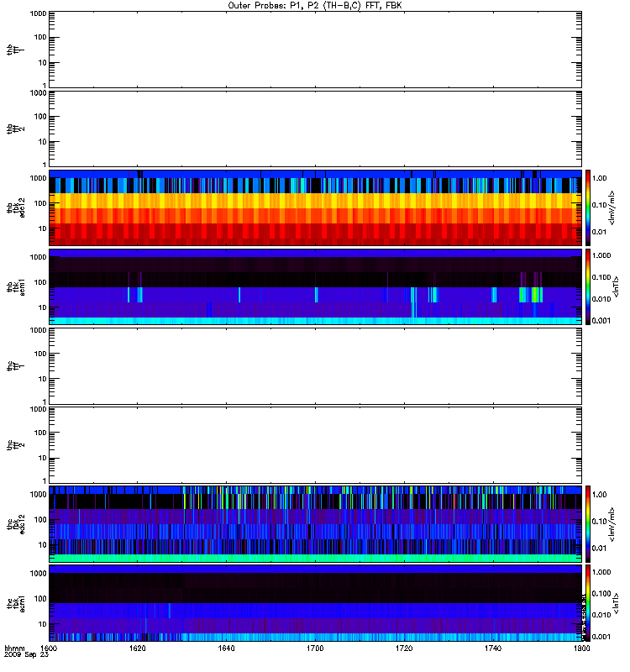The image size is (630, 672).
Task: Click the <|mV/m|> unit label beside thb edc12 color bar
Action: (612, 207)
